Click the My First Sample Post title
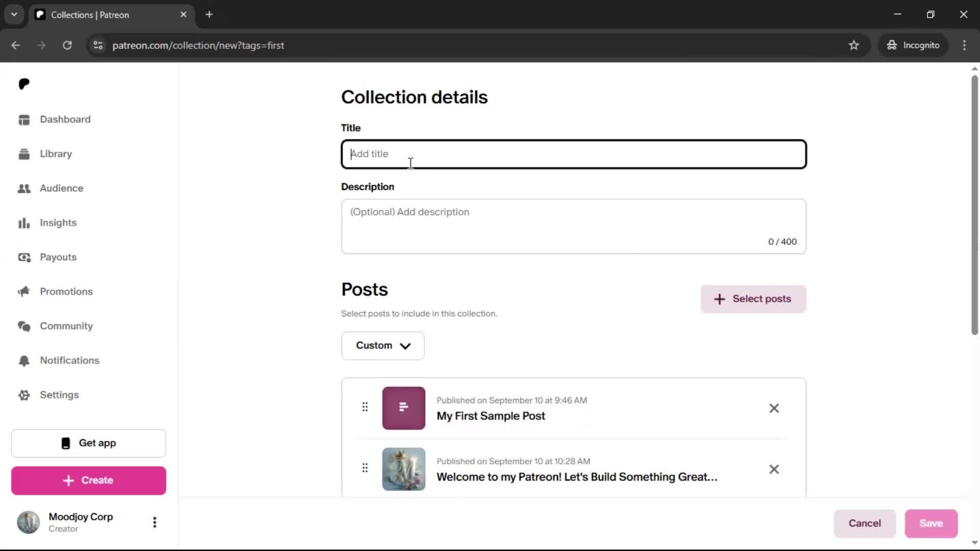Screen dimensions: 980x551 coord(491,416)
